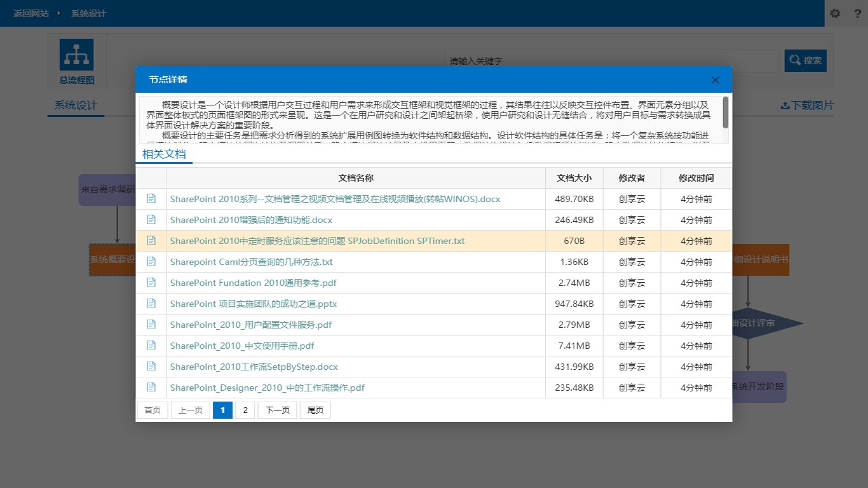Image resolution: width=868 pixels, height=488 pixels.
Task: Click file icon for 中文使用手册.pdf row
Action: click(151, 345)
